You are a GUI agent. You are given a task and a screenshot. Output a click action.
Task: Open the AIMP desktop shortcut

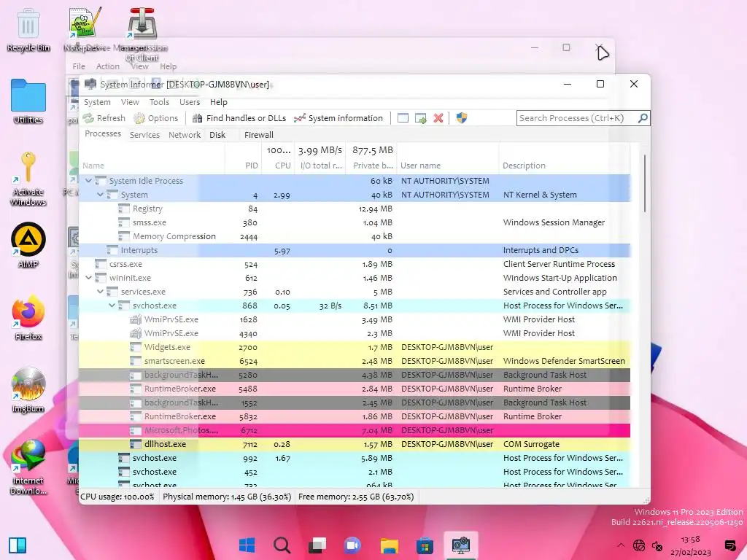pos(28,245)
